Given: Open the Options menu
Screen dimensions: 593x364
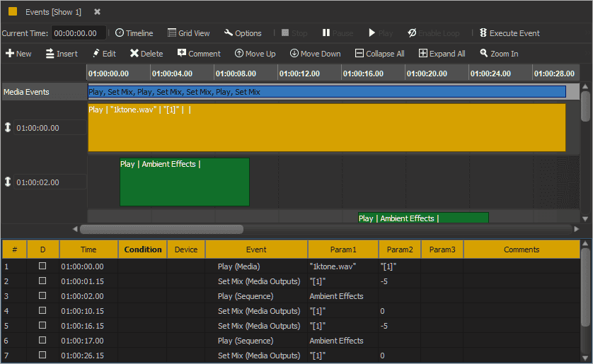Looking at the screenshot, I should (243, 33).
